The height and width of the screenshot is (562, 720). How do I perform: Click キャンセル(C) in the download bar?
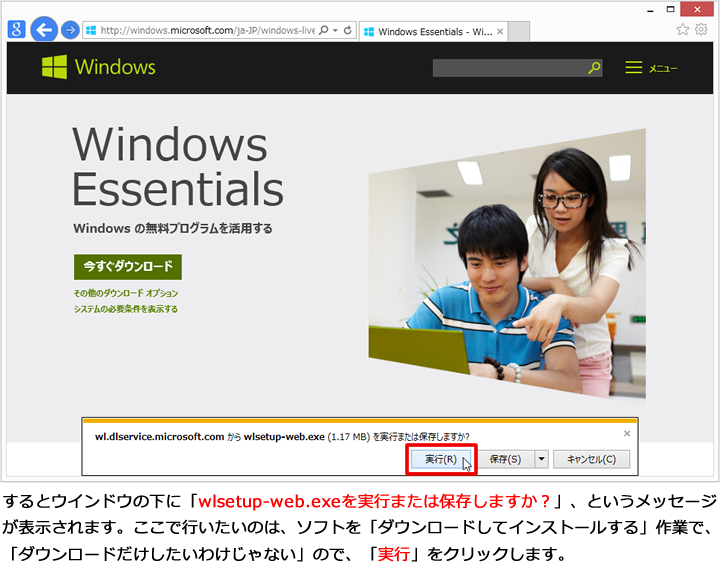pos(591,459)
